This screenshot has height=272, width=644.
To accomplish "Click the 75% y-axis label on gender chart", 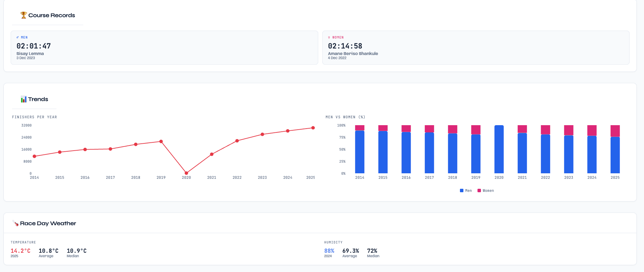I will [x=342, y=138].
